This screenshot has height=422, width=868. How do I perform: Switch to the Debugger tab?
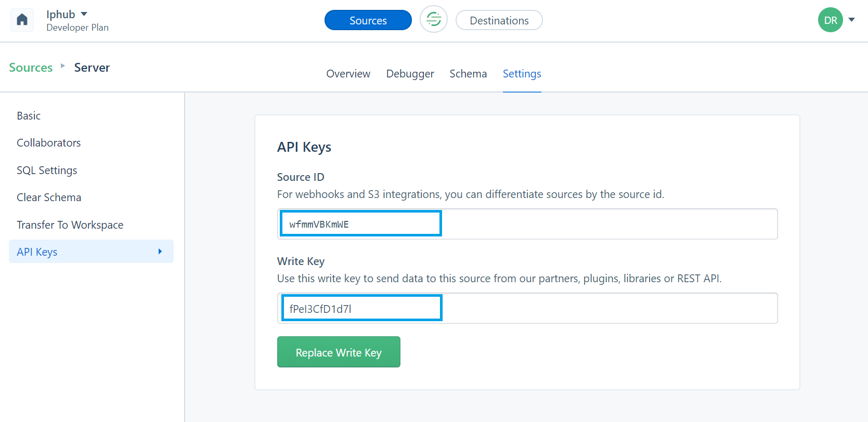(410, 74)
